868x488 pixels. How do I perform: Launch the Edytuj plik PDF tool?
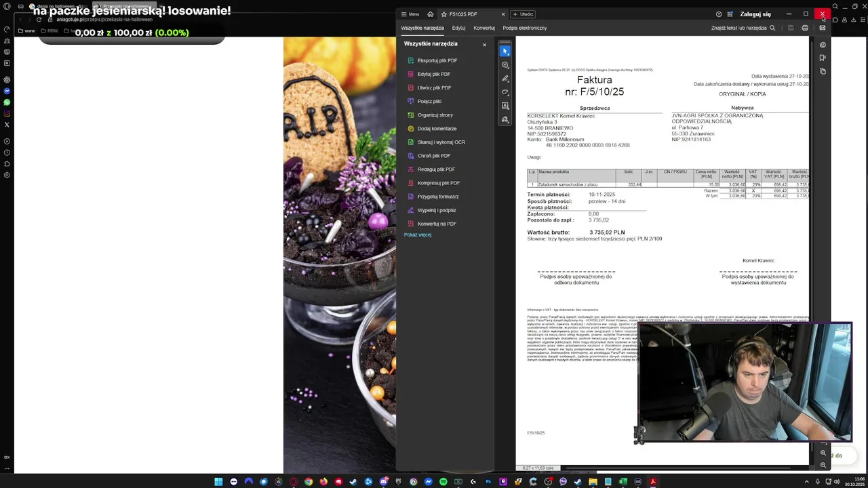click(429, 74)
